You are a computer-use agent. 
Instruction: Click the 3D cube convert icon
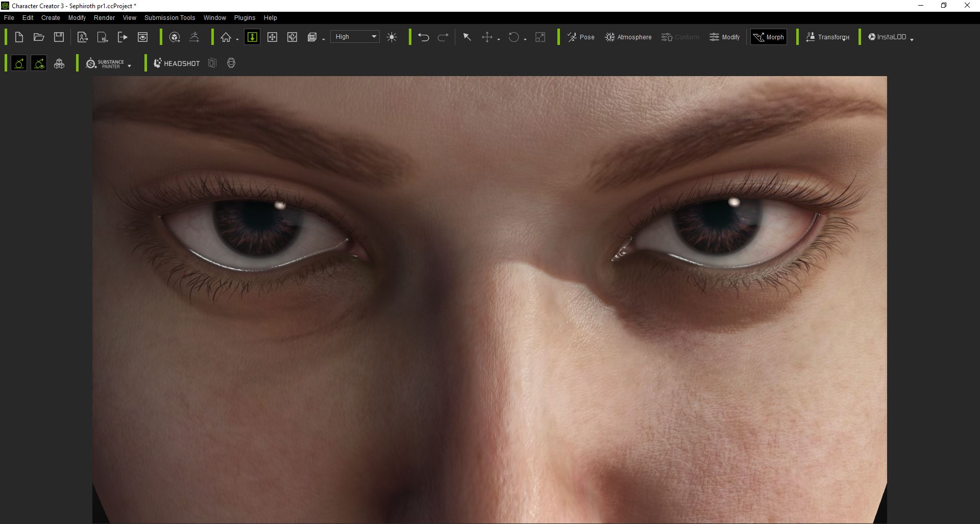pyautogui.click(x=175, y=37)
